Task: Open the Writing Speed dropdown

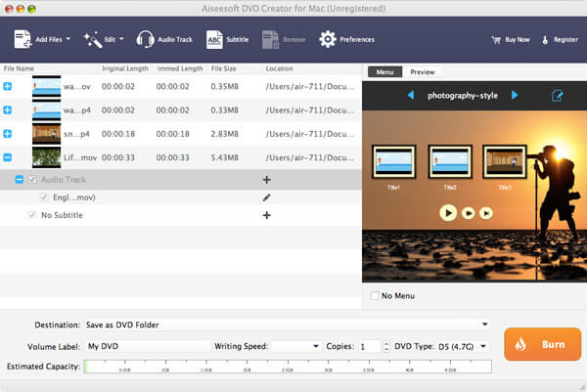Action: 295,346
